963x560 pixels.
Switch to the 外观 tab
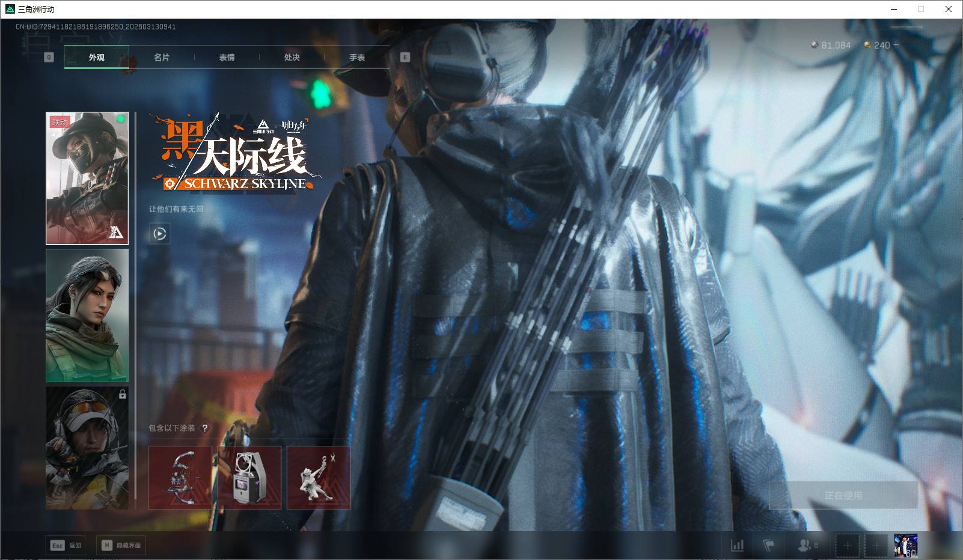tap(97, 58)
